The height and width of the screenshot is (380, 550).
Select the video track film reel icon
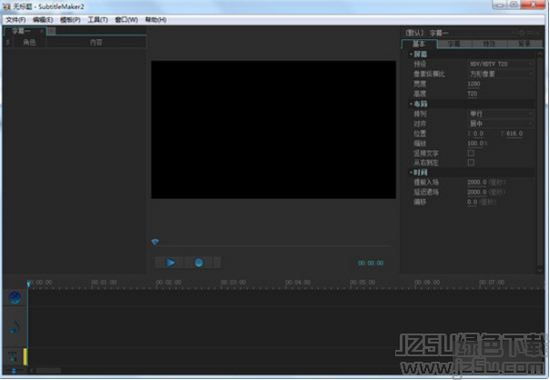point(15,298)
